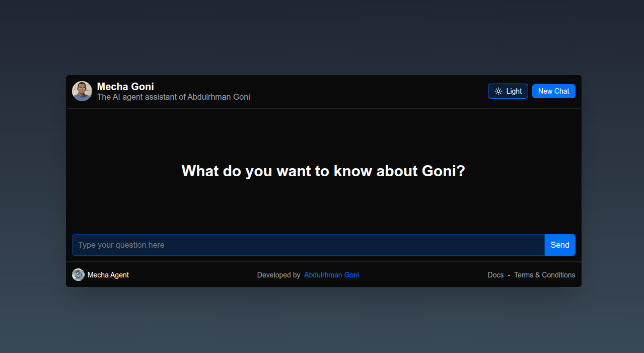Start a New Chat session
This screenshot has height=353, width=644.
553,91
